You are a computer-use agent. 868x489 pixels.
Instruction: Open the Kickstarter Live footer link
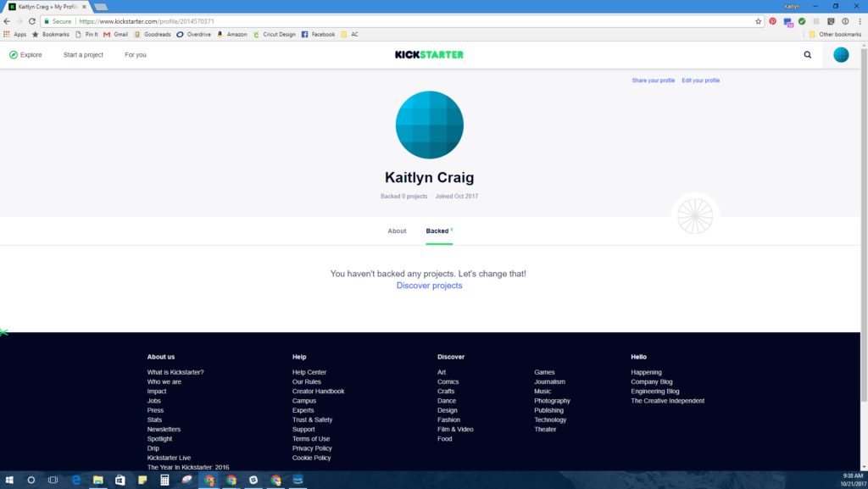(169, 458)
